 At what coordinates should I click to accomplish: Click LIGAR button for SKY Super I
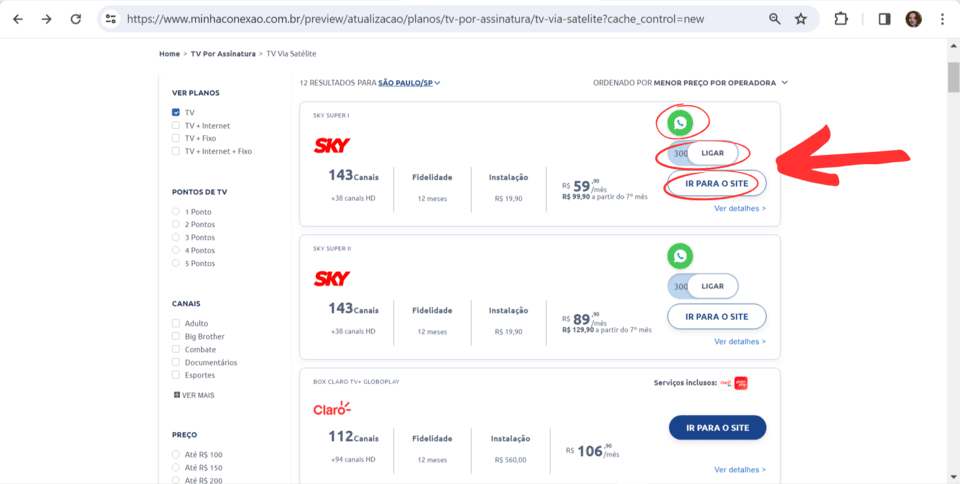(712, 153)
